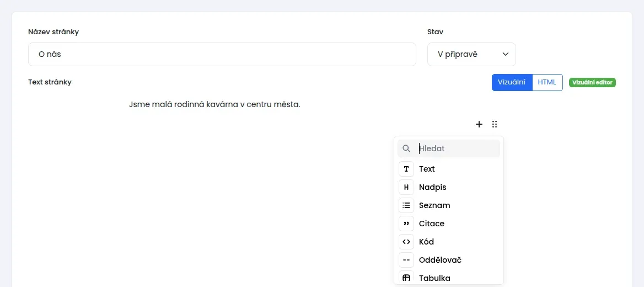This screenshot has height=287, width=644.
Task: Click the H icon for Nadpis block
Action: 406,187
